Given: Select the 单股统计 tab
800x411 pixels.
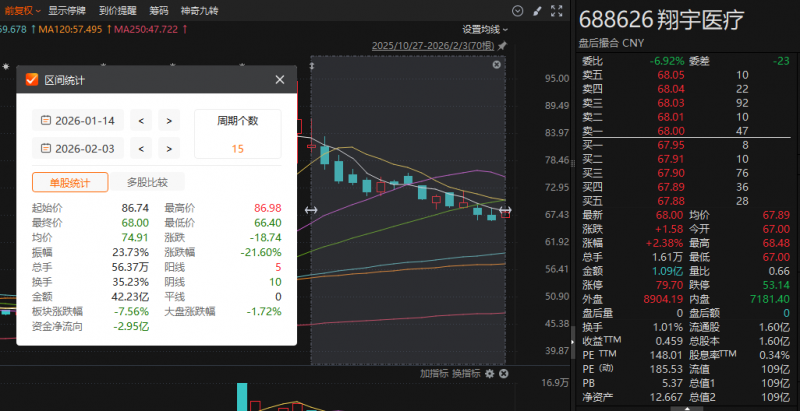Looking at the screenshot, I should click(64, 182).
